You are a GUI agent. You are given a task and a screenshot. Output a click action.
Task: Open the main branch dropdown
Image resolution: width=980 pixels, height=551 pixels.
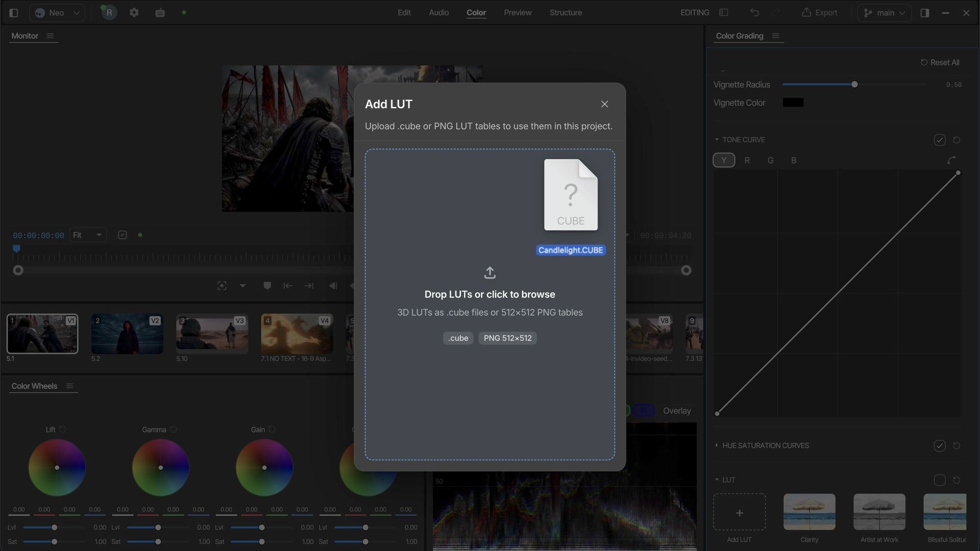pos(885,13)
